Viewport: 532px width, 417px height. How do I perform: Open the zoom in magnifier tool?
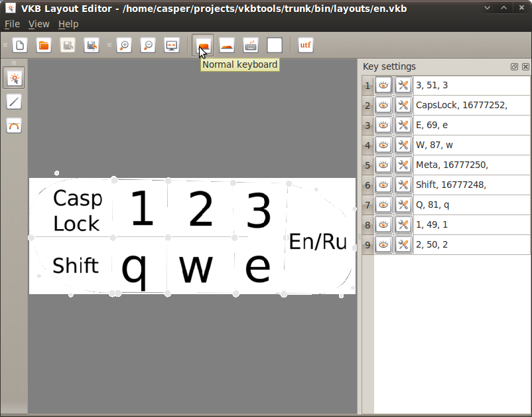(x=123, y=44)
